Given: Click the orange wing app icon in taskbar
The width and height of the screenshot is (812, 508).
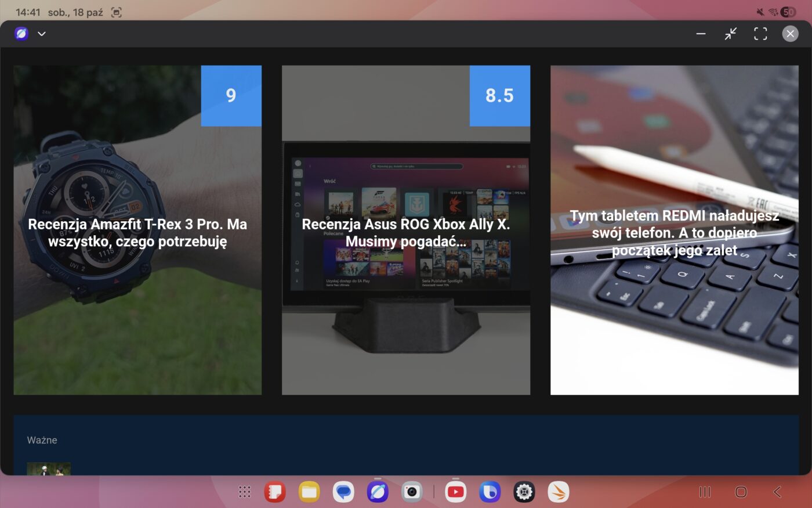Looking at the screenshot, I should point(559,492).
